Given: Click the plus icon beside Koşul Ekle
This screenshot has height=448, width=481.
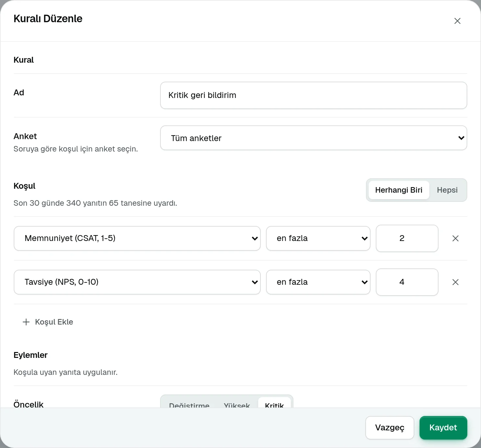Looking at the screenshot, I should (x=26, y=322).
